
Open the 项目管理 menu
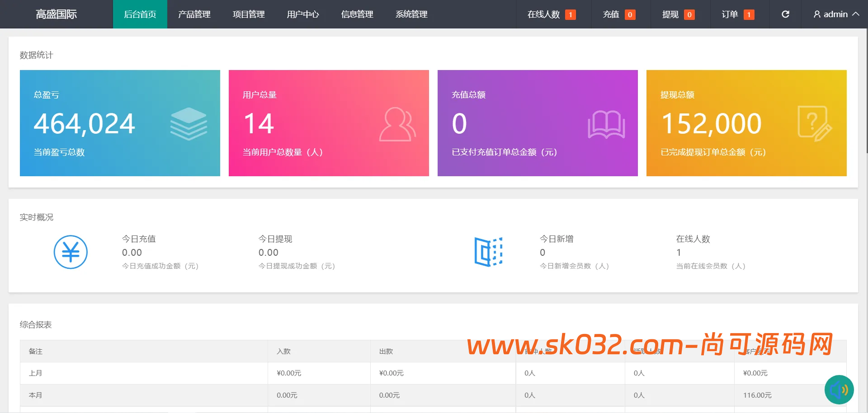(x=249, y=14)
